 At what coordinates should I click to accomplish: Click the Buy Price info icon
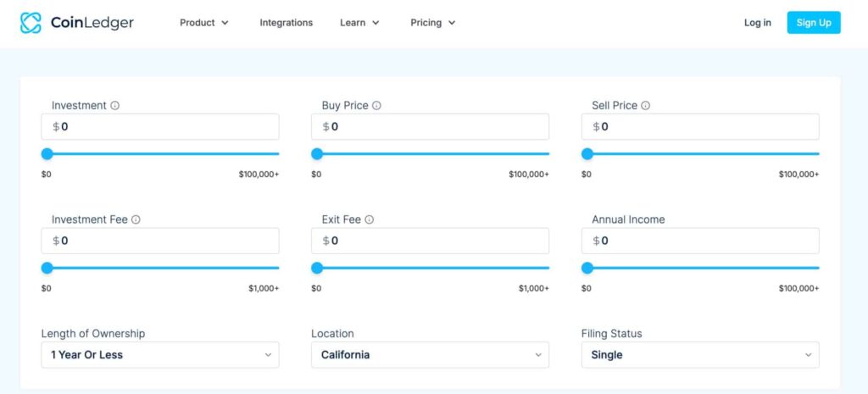point(376,106)
